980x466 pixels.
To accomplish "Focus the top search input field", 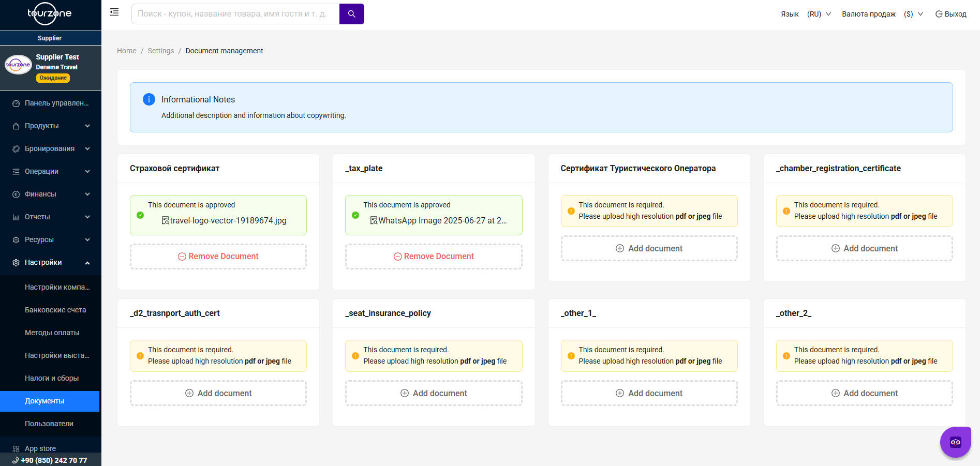I will (x=235, y=14).
